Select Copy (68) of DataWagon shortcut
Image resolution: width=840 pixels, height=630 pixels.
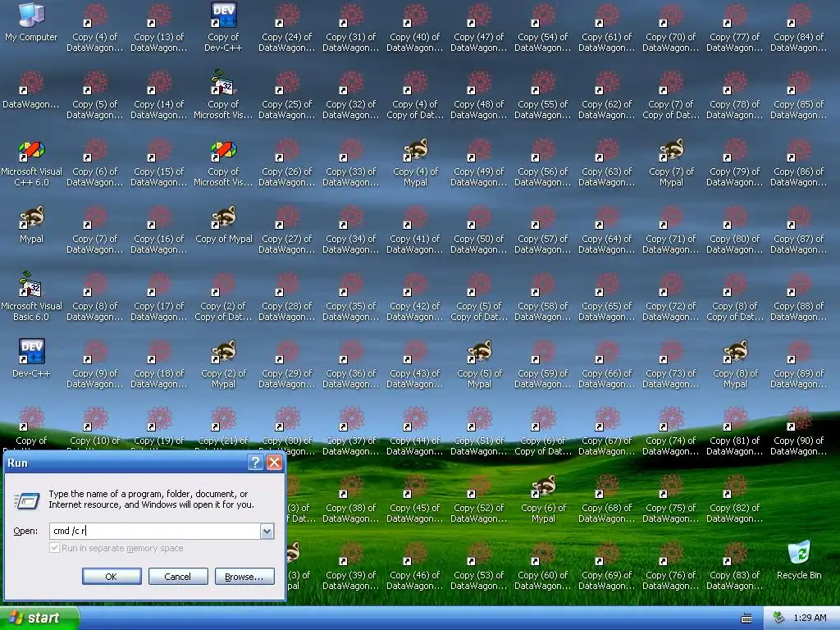point(607,499)
